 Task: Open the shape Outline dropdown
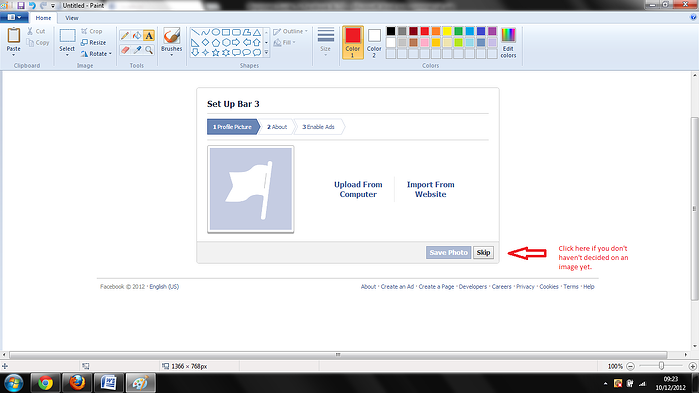tap(291, 31)
